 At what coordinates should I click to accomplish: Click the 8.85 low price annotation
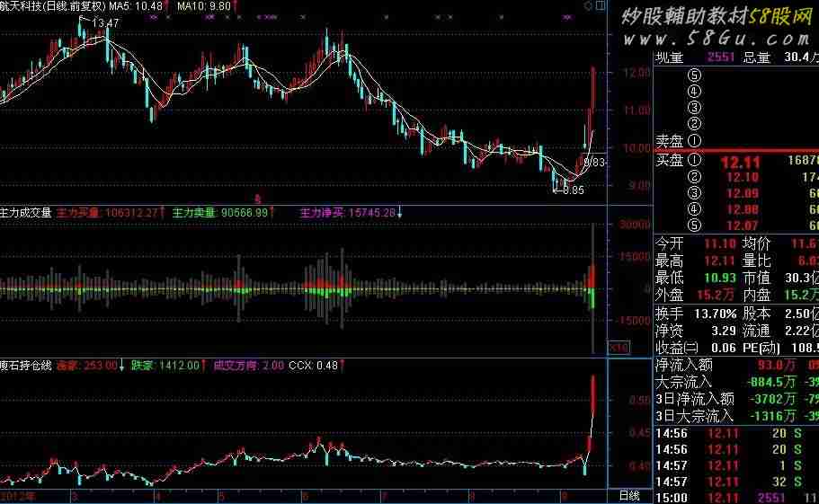click(x=572, y=190)
